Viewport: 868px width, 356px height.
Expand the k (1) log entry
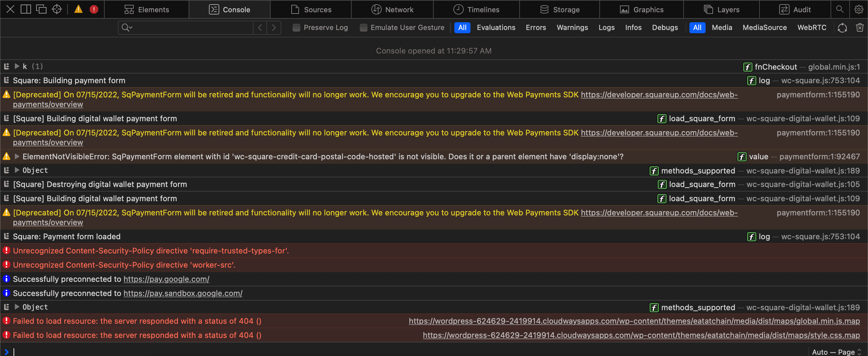coord(17,66)
